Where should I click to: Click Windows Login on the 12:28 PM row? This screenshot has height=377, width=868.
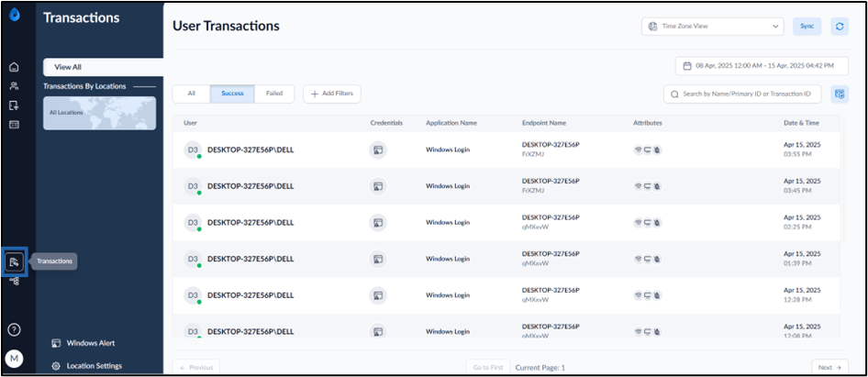[448, 296]
